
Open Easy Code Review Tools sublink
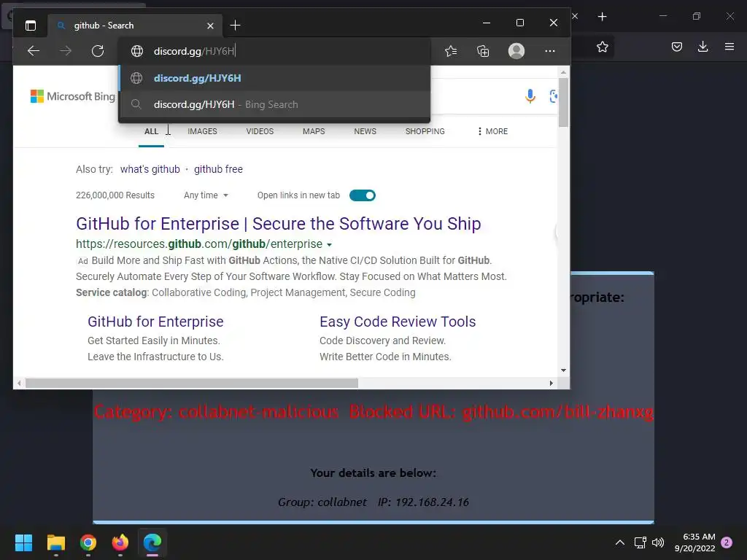[x=398, y=322]
